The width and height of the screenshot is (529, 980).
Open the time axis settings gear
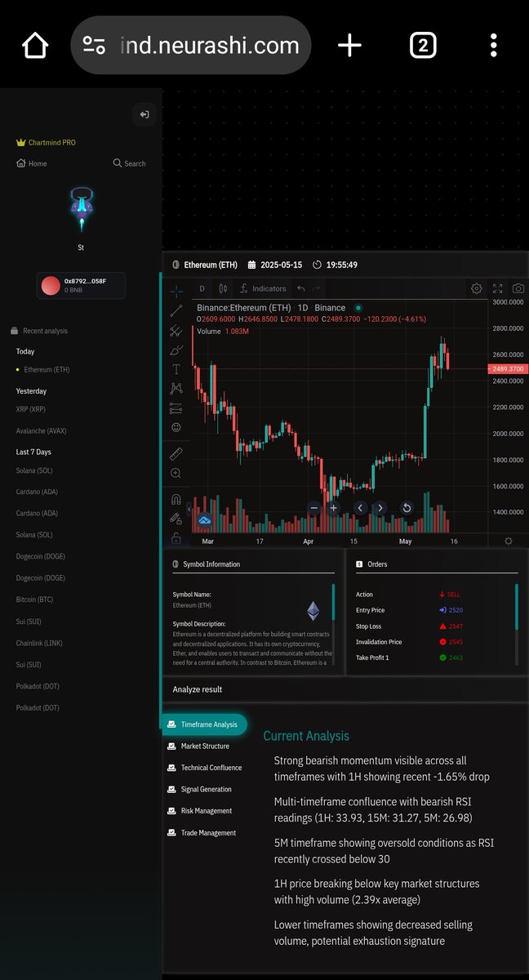tap(509, 541)
